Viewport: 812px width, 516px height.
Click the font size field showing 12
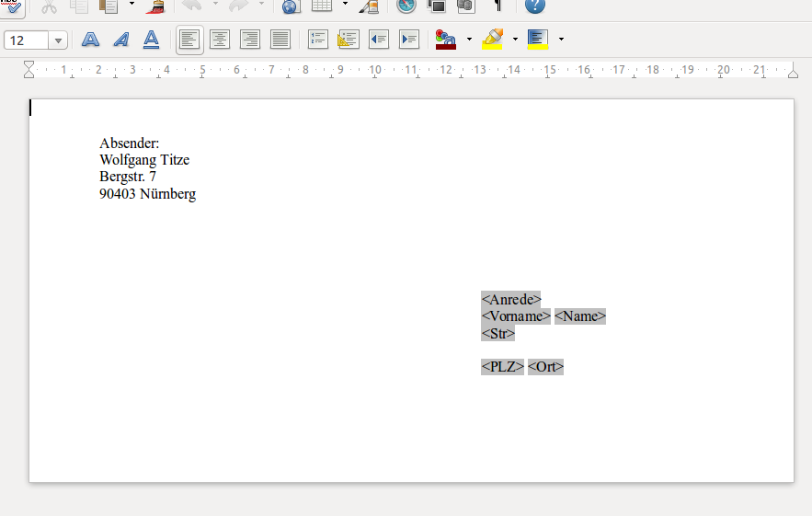click(26, 40)
